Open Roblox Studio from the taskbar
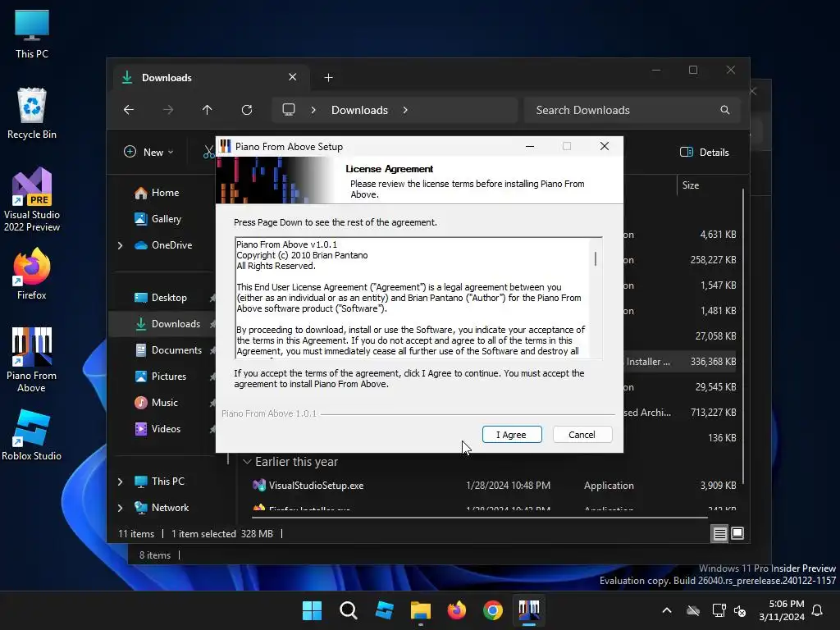840x630 pixels. coord(385,610)
